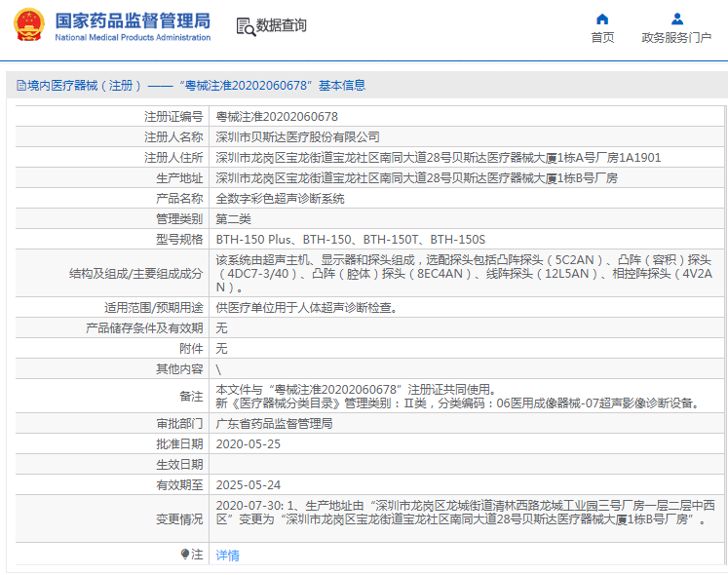This screenshot has width=728, height=575.
Task: Select registration number 粤械注准20202060678 value
Action: pos(277,117)
